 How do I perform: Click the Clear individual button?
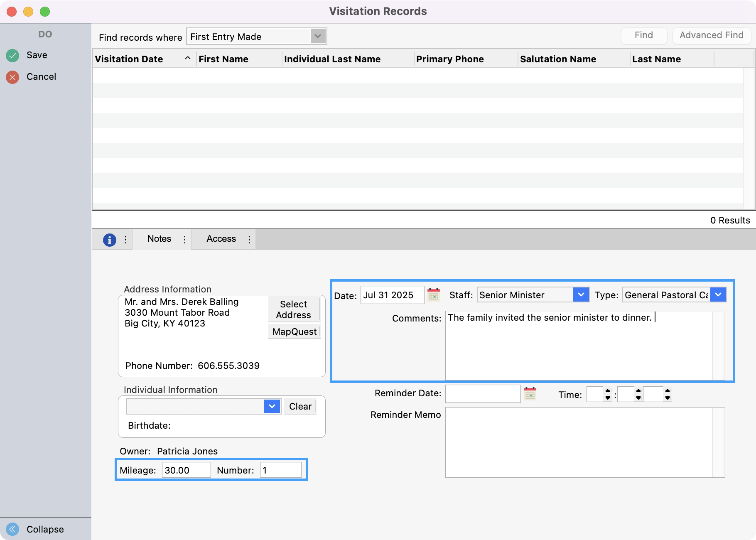(x=300, y=406)
